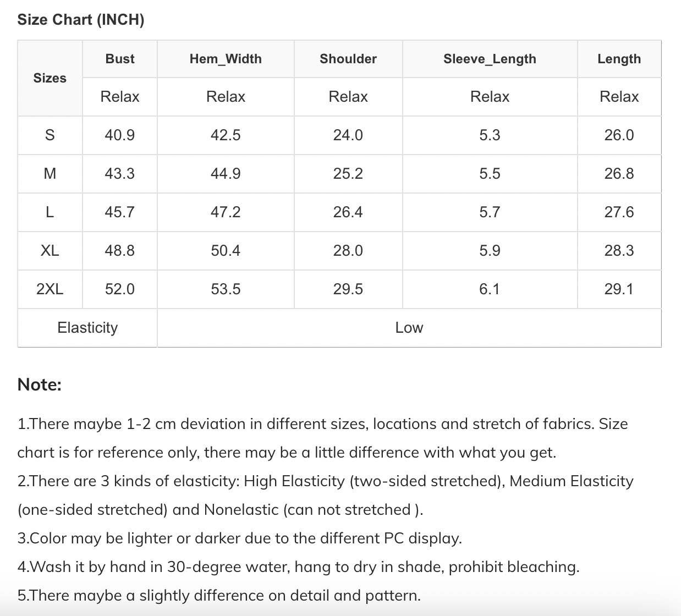The height and width of the screenshot is (616, 681).
Task: Click the Relax subheader under Bust
Action: click(x=120, y=97)
